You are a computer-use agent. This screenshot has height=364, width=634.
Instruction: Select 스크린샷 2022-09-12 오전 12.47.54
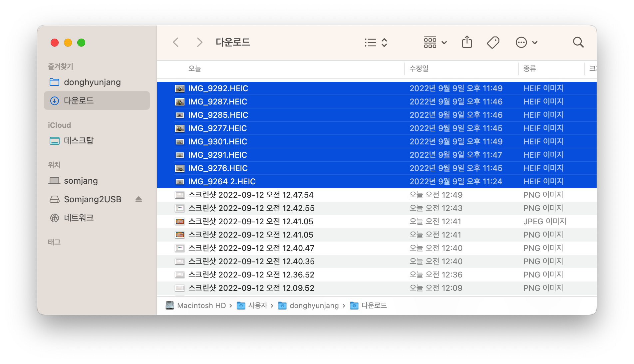coord(377,195)
